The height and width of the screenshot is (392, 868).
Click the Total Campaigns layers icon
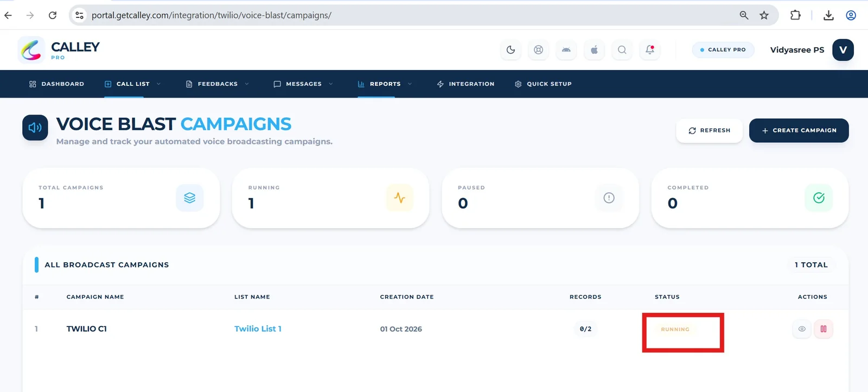pos(190,198)
